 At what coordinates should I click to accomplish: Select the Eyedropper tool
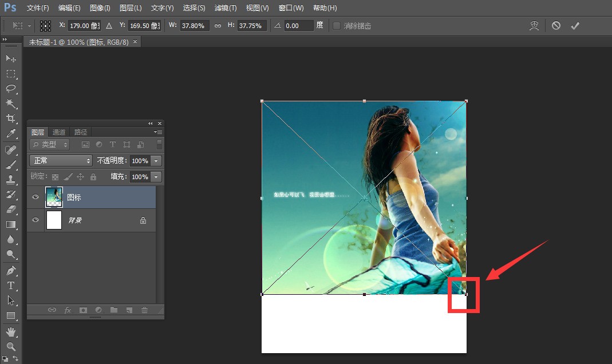10,133
